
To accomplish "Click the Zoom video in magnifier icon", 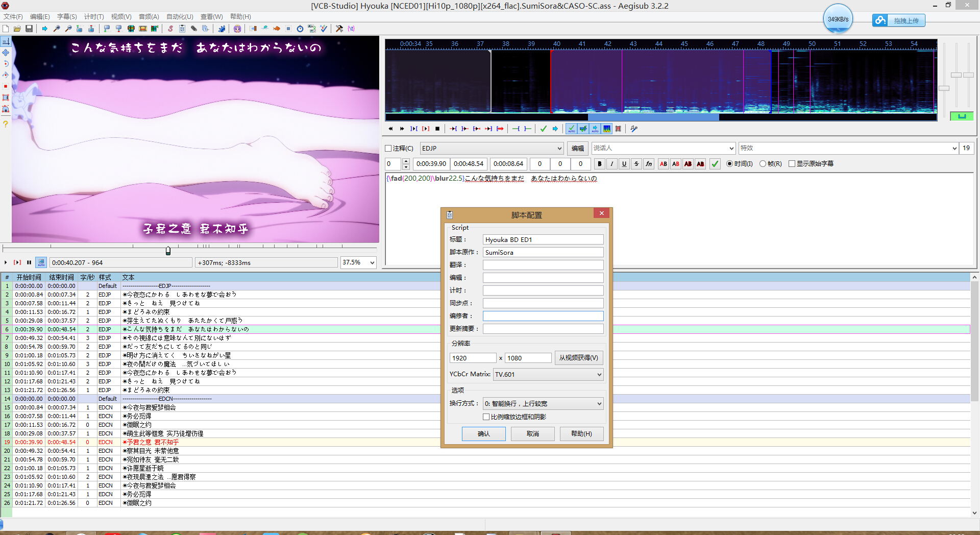I will click(57, 29).
